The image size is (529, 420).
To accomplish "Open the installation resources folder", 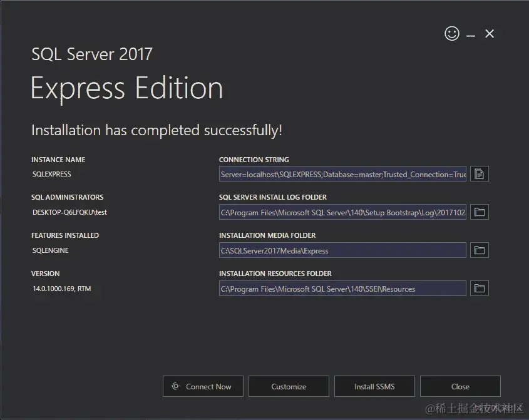I will tap(480, 288).
